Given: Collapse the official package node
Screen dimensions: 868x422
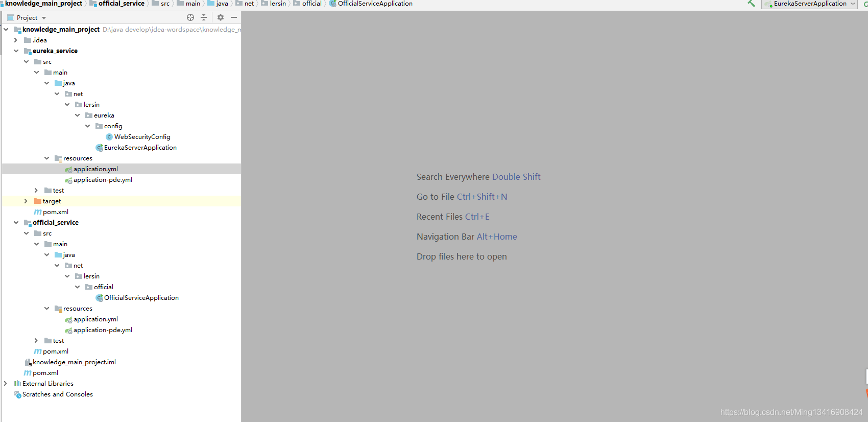Looking at the screenshot, I should [77, 287].
